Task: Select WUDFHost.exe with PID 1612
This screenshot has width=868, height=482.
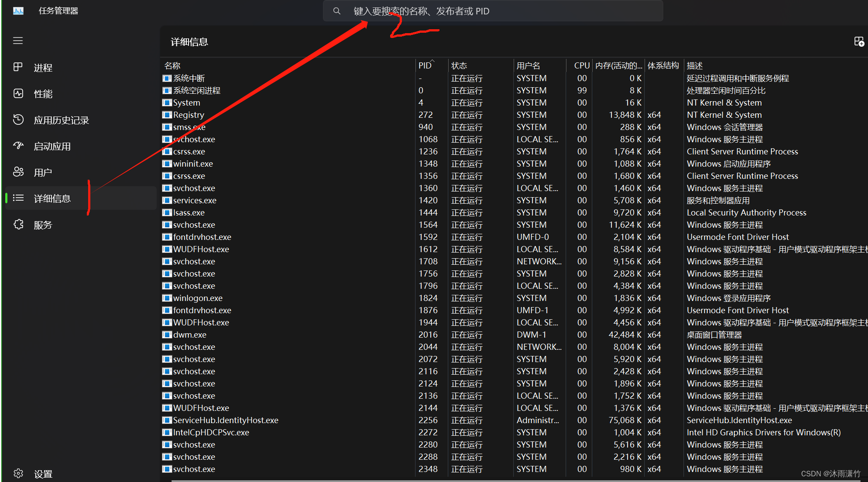Action: [x=515, y=249]
